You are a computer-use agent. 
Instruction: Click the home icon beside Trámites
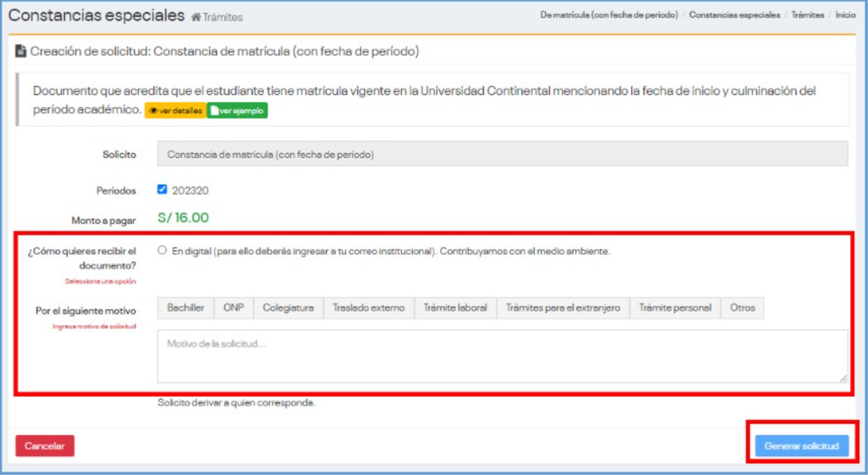click(196, 17)
